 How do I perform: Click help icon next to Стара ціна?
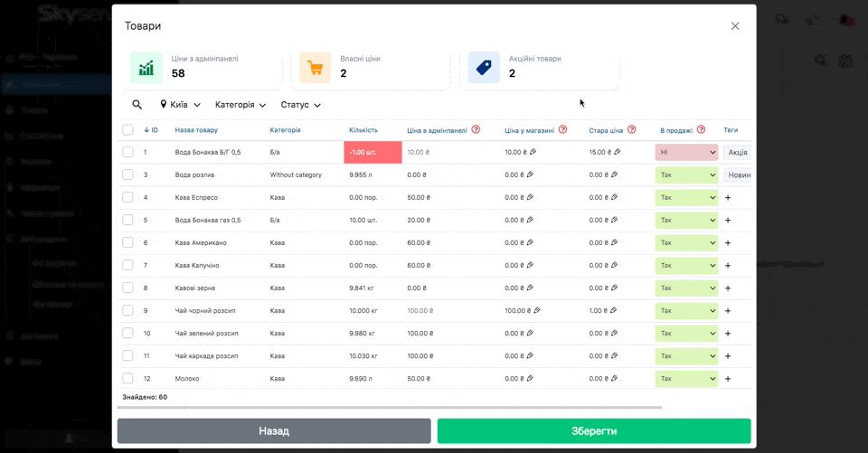(x=632, y=130)
